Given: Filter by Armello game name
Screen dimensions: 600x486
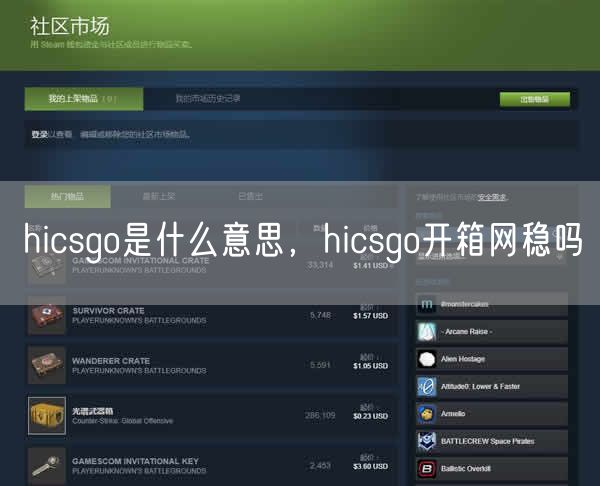Looking at the screenshot, I should click(453, 414).
